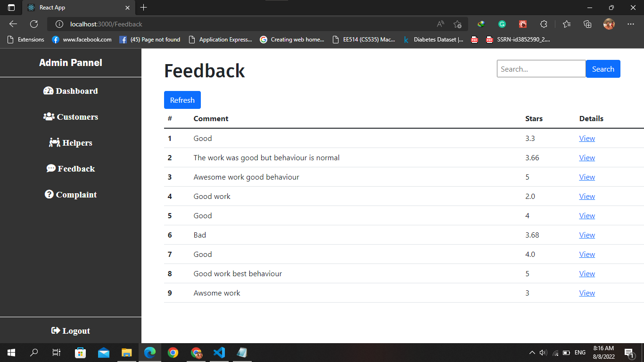The height and width of the screenshot is (362, 644).
Task: Open View link for row 1
Action: (587, 138)
